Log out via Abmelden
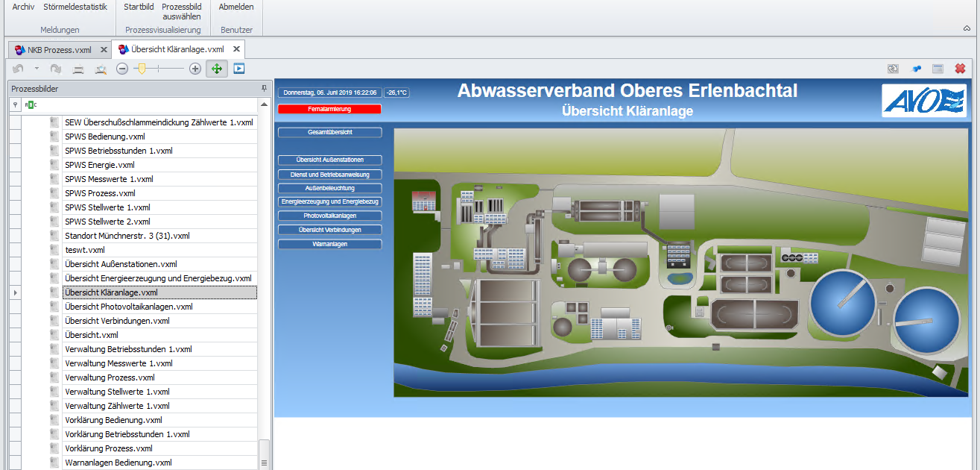This screenshot has width=980, height=470. (236, 7)
